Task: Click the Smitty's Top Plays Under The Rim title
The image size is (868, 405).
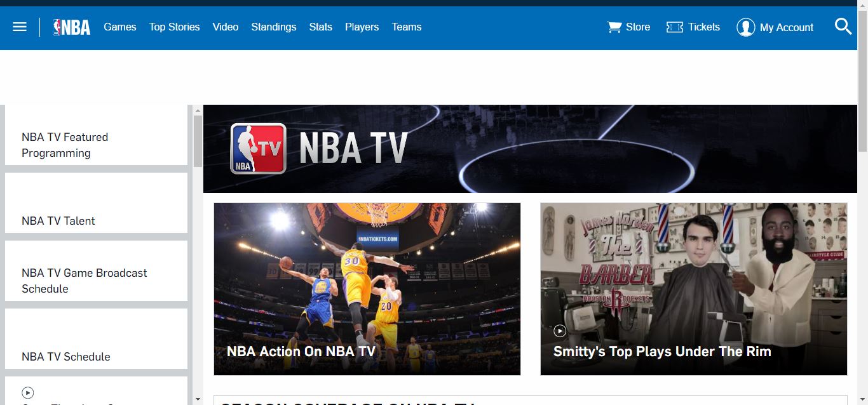Action: coord(662,351)
